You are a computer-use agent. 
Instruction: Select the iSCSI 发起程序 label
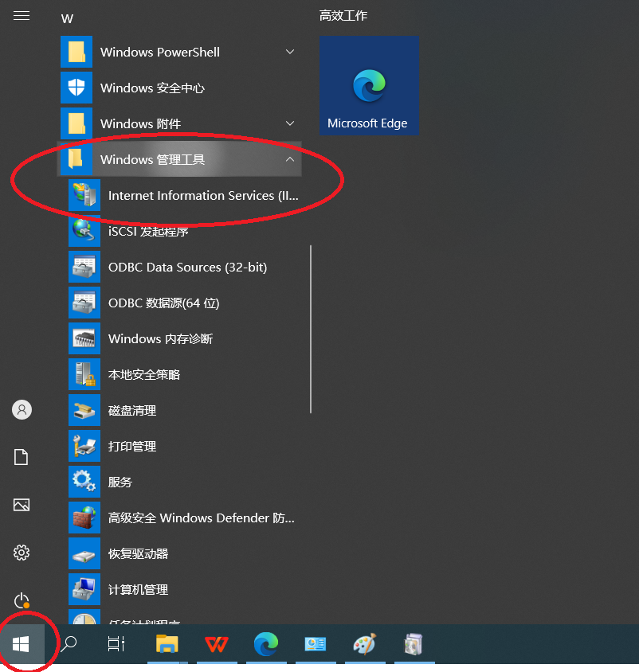(x=148, y=232)
